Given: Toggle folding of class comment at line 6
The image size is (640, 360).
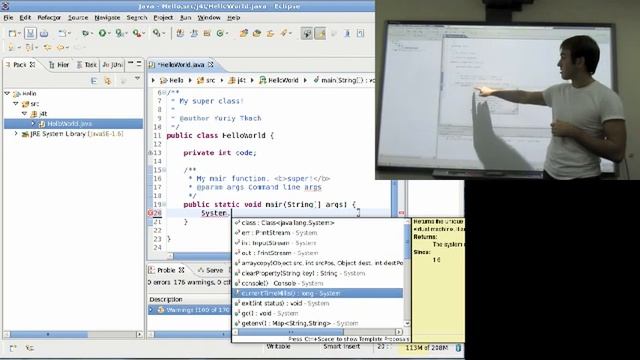Looking at the screenshot, I should coord(164,93).
